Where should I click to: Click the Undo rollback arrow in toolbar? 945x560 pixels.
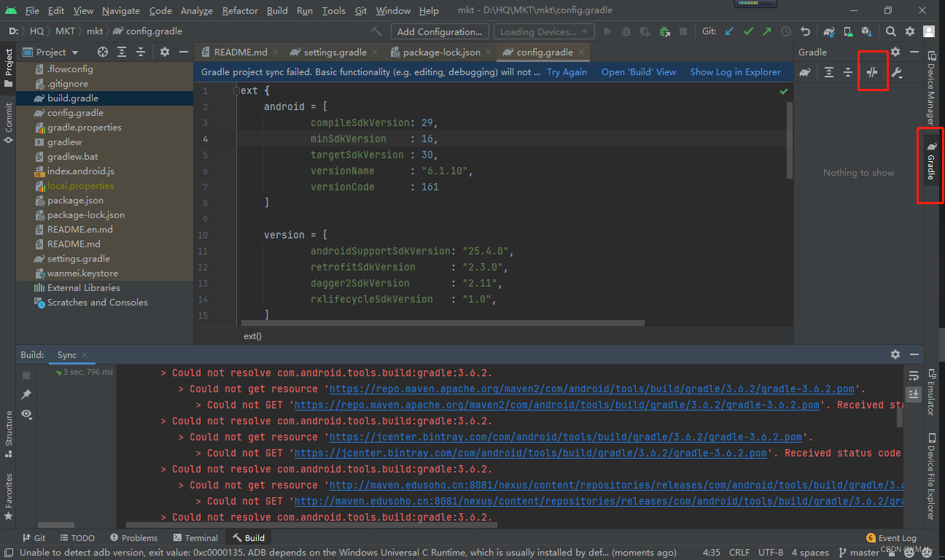pyautogui.click(x=805, y=31)
